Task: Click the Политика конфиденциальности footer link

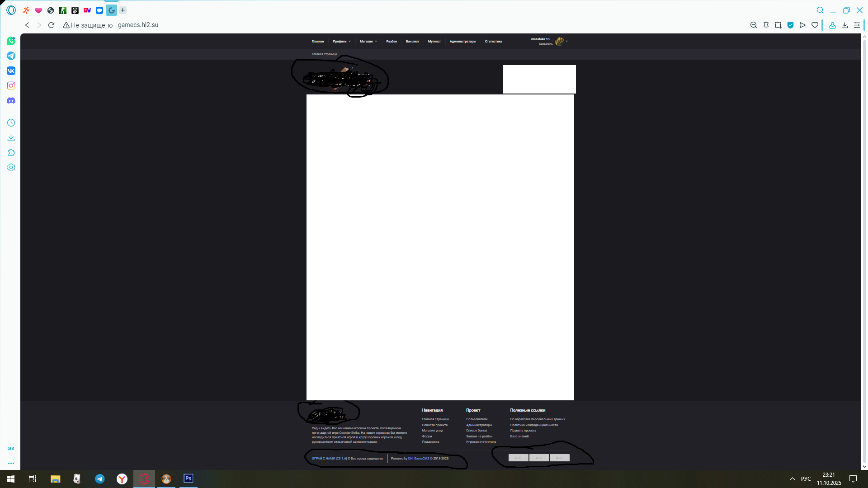Action: click(x=533, y=425)
